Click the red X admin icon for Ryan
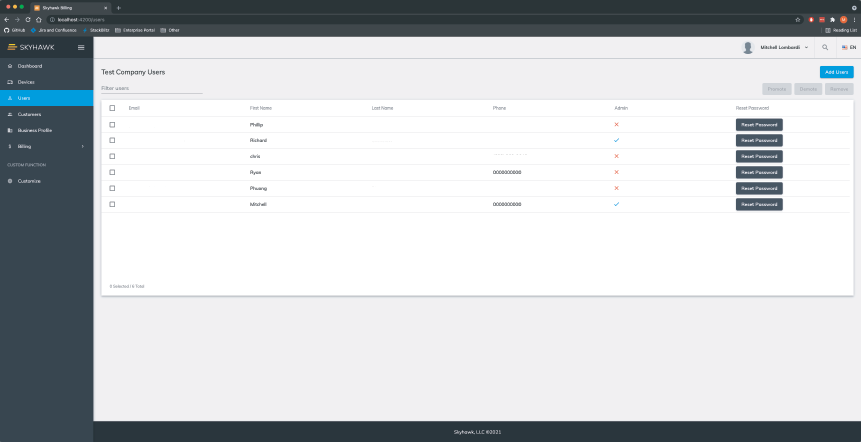Viewport: 861px width, 442px height. [x=616, y=172]
